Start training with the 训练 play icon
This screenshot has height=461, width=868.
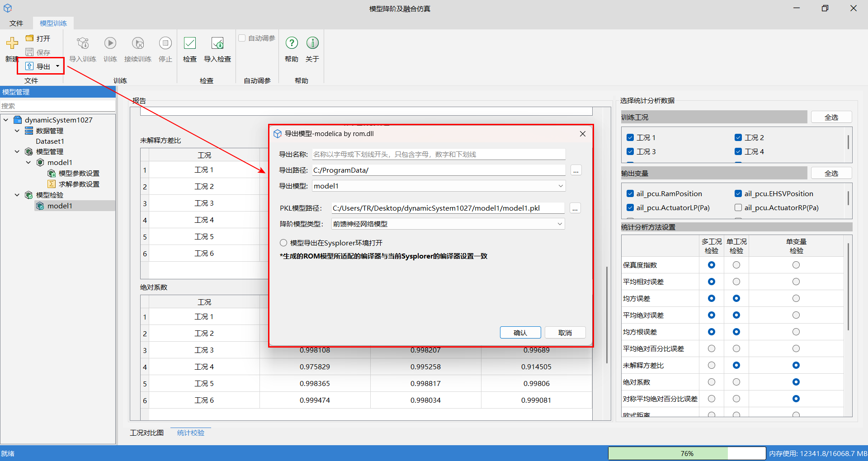pos(110,43)
